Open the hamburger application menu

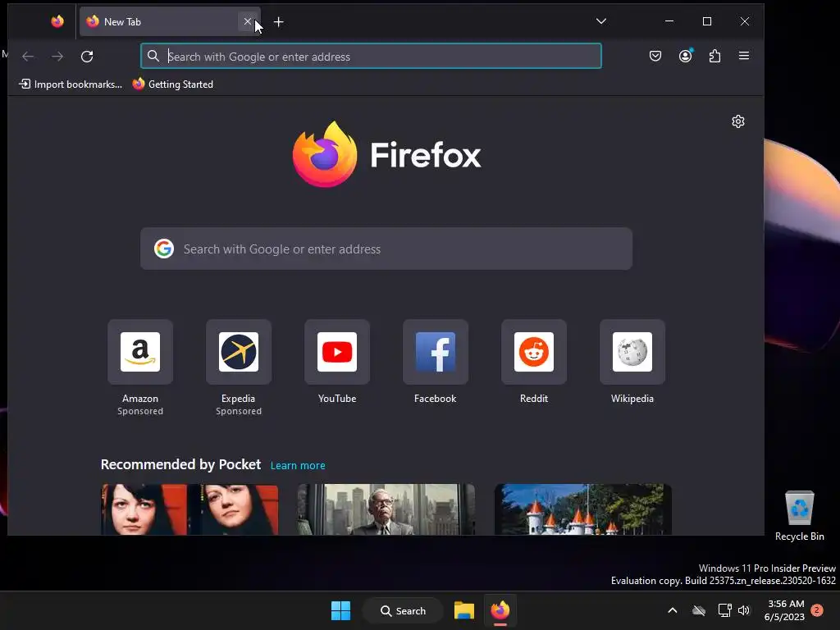click(743, 56)
